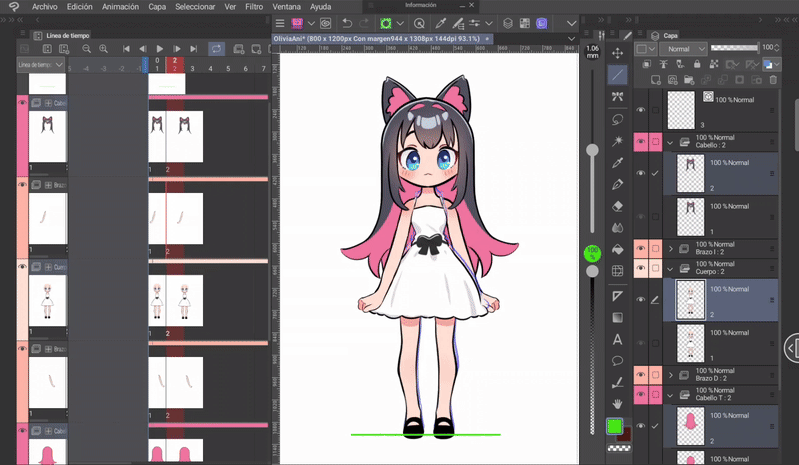Open the Normal blending mode dropdown
The width and height of the screenshot is (799, 465).
pyautogui.click(x=685, y=49)
